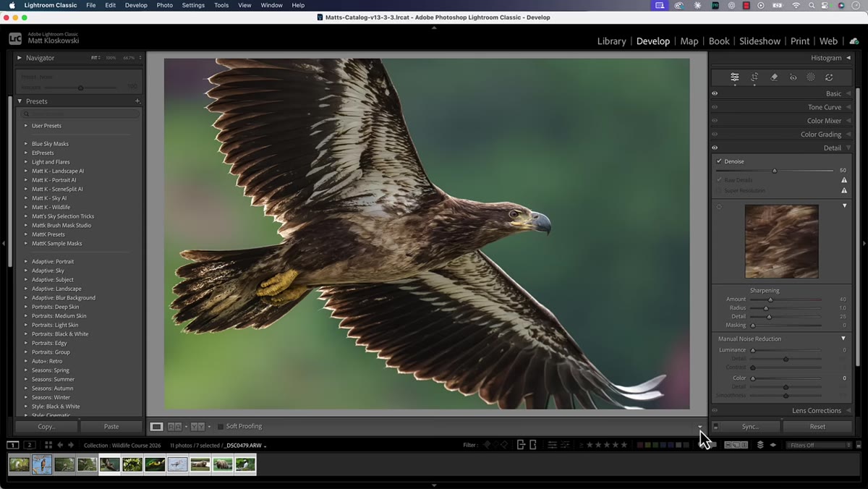The width and height of the screenshot is (868, 489).
Task: Switch to the Web module
Action: [828, 41]
